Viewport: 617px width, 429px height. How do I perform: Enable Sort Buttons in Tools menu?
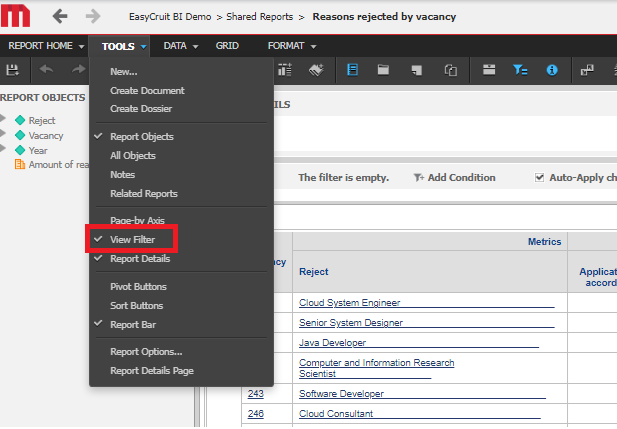coord(137,305)
